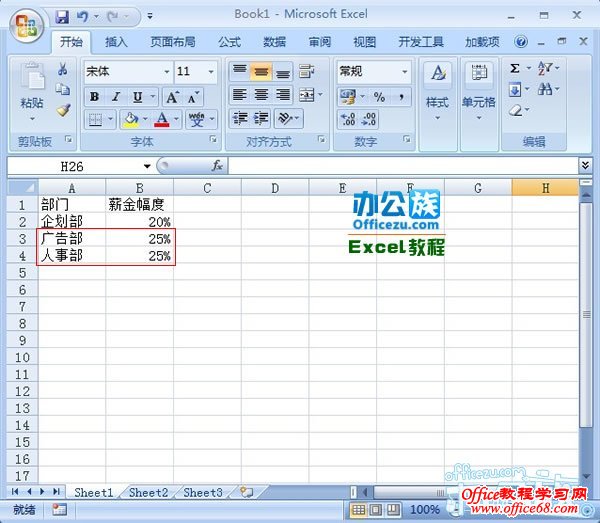Click the wén phonetic guide icon
600x523 pixels.
tap(197, 120)
